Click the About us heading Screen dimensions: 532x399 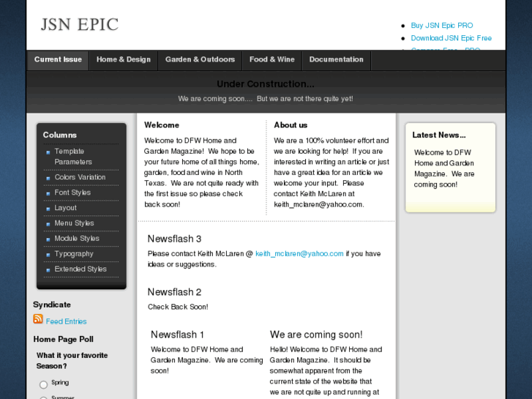tap(291, 125)
